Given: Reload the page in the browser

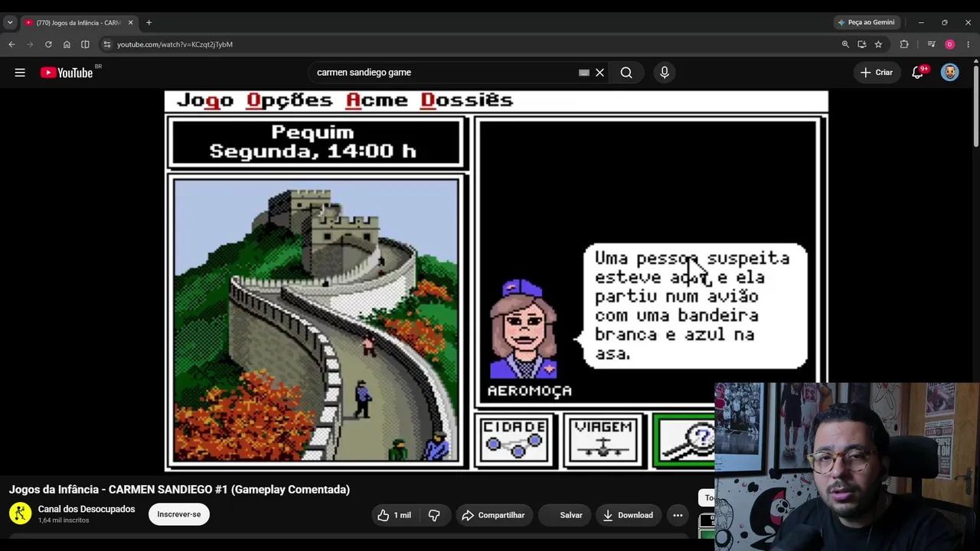Looking at the screenshot, I should [48, 44].
